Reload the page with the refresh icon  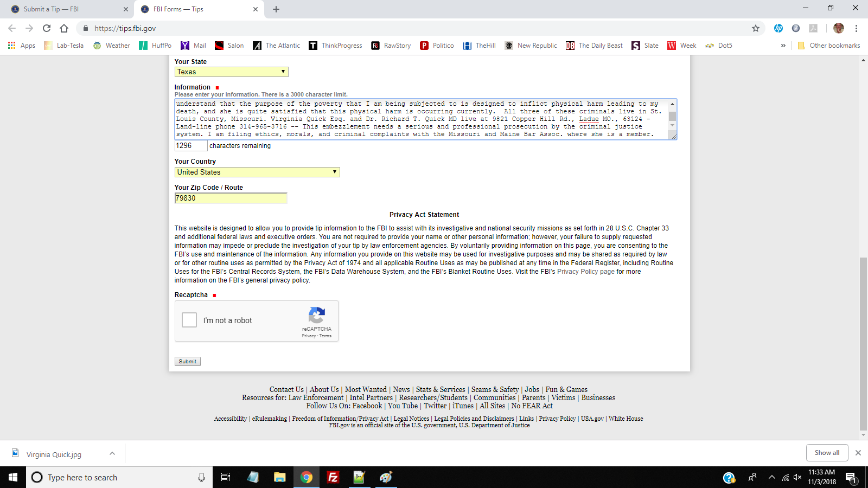click(47, 28)
